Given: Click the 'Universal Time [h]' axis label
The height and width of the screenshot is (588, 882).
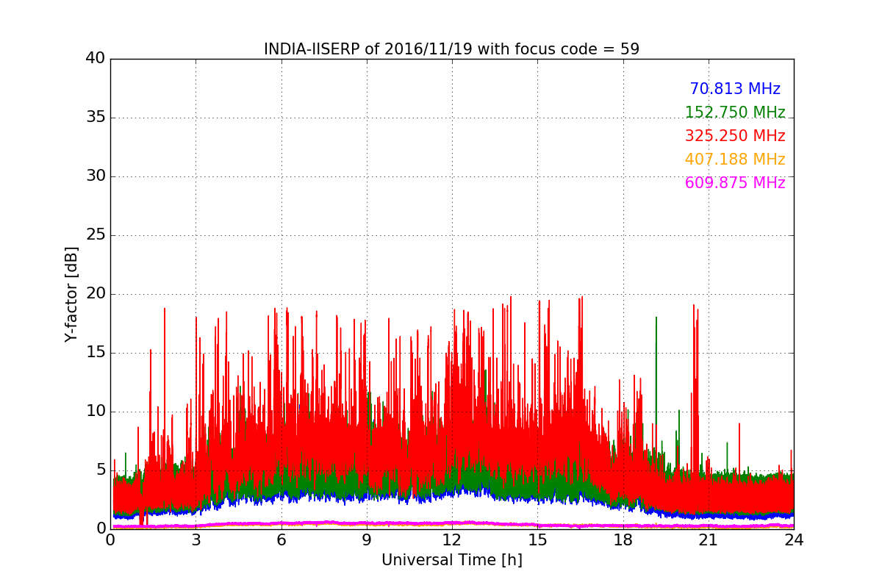Looking at the screenshot, I should [x=452, y=560].
